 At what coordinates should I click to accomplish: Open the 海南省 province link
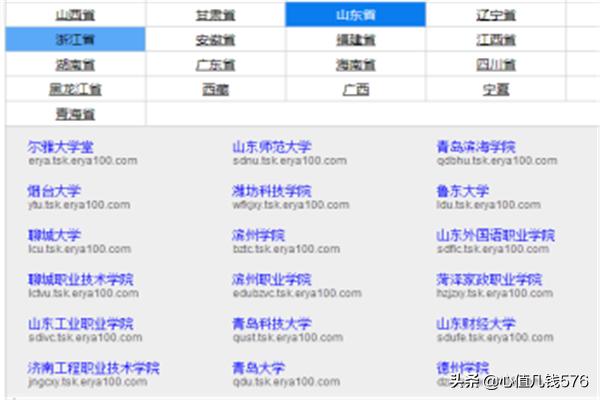355,65
